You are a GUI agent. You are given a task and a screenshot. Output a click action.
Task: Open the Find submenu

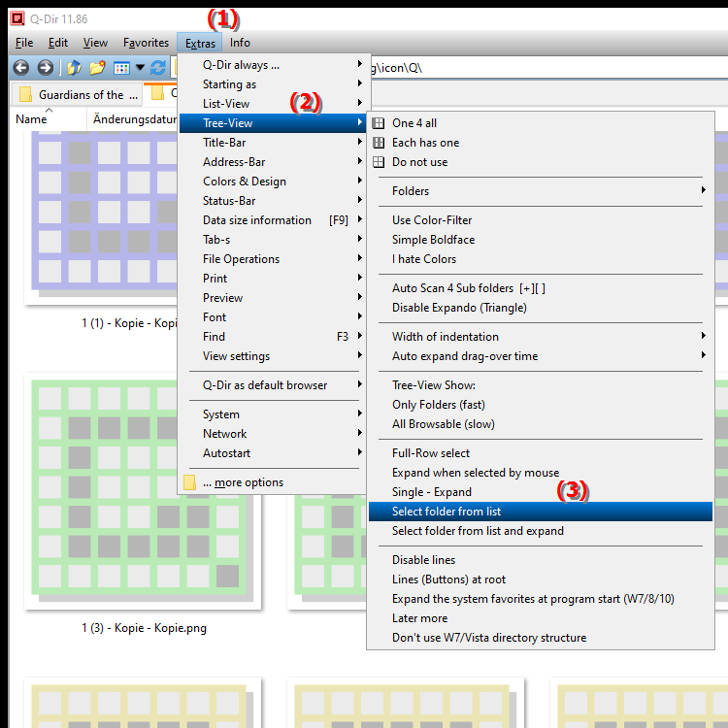coord(274,337)
